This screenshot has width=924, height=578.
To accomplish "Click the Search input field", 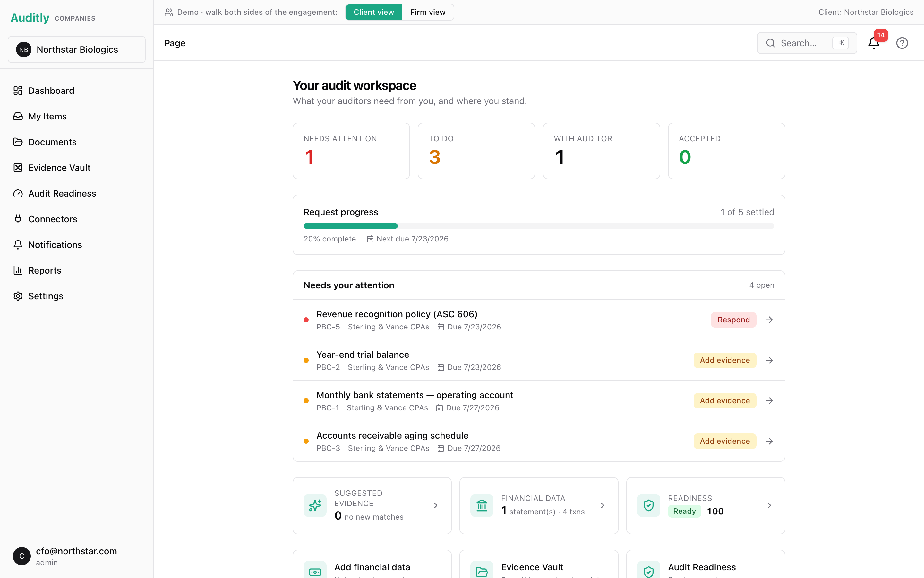I will pos(807,43).
